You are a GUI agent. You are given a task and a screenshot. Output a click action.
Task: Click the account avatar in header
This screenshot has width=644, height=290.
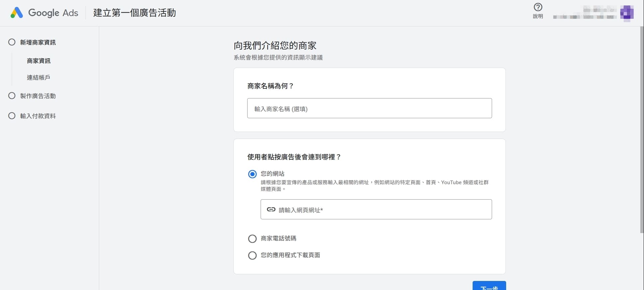tap(627, 13)
